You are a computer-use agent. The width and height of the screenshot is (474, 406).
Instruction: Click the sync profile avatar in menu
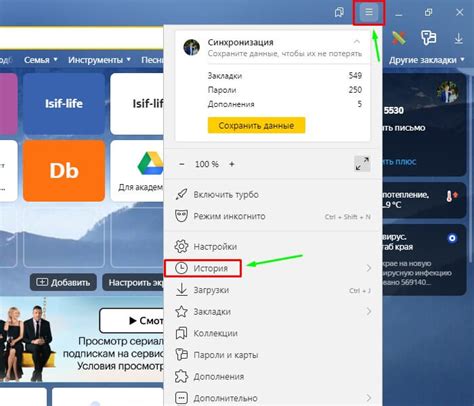pyautogui.click(x=192, y=47)
